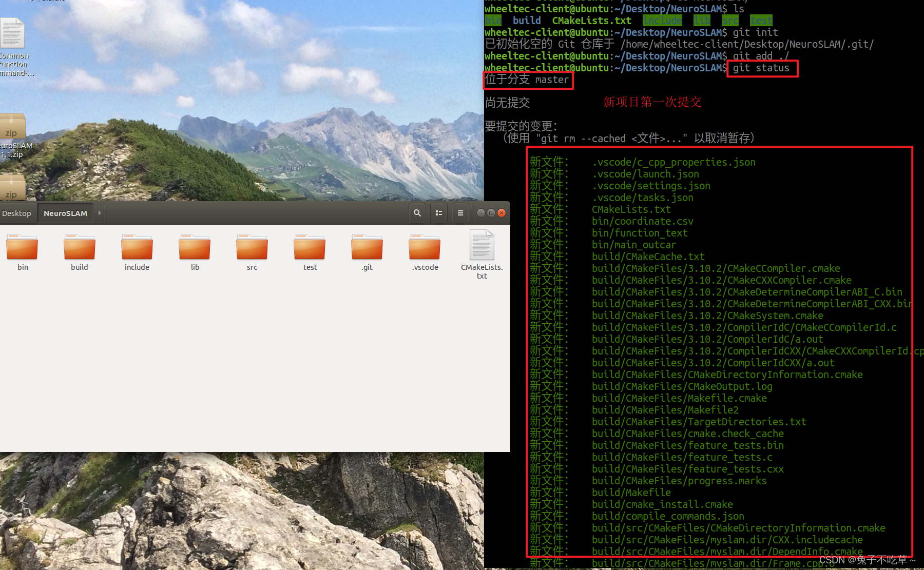This screenshot has height=570, width=924.
Task: Open the hamburger menu in NeuroSLAM window
Action: pyautogui.click(x=460, y=212)
